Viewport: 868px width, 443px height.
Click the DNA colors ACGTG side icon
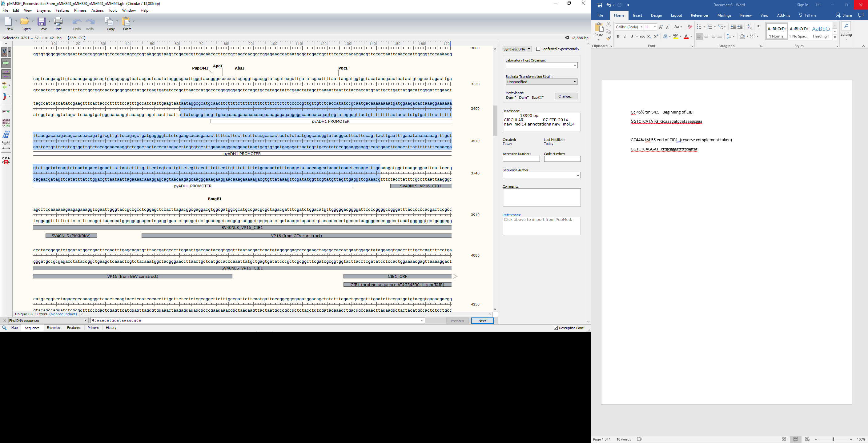(6, 123)
